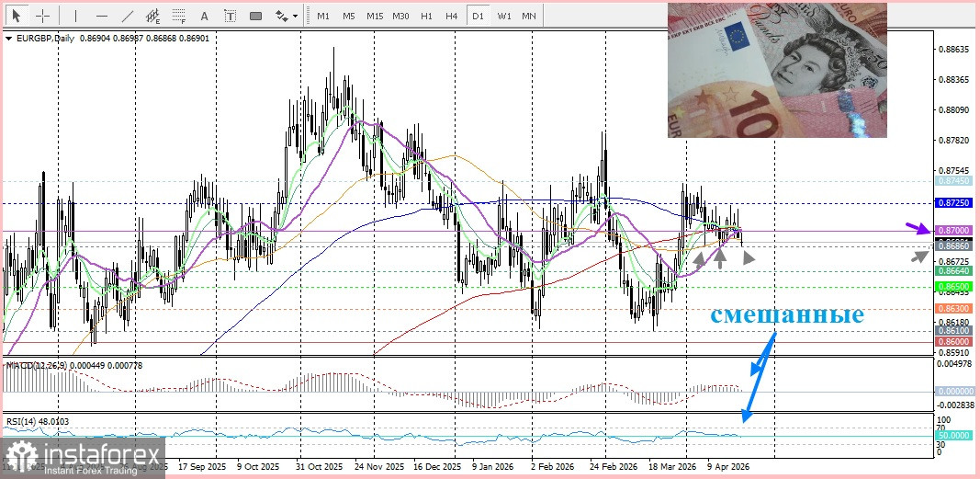This screenshot has height=479, width=980.
Task: Open the euro and pound banknotes image
Action: tap(777, 70)
